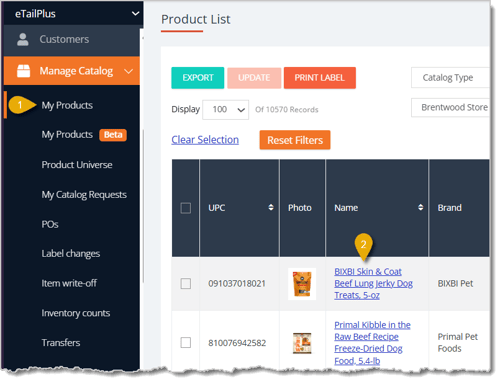This screenshot has width=500, height=382.
Task: Open My Catalog Requests
Action: pos(84,195)
